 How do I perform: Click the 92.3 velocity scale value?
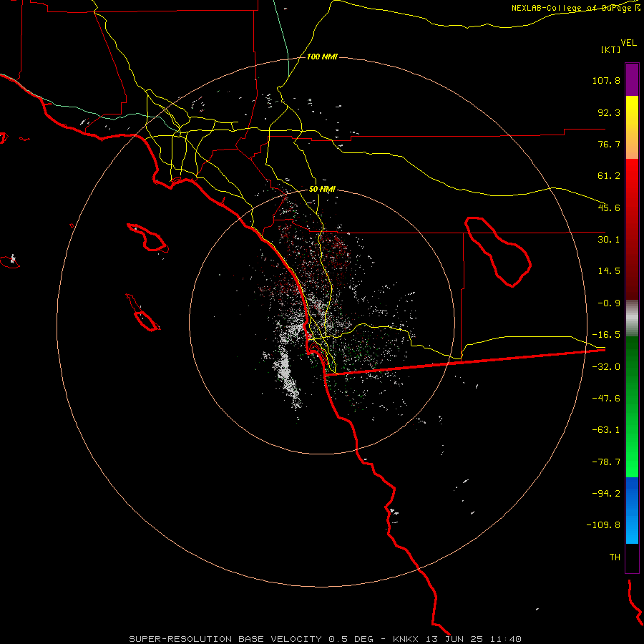(609, 112)
